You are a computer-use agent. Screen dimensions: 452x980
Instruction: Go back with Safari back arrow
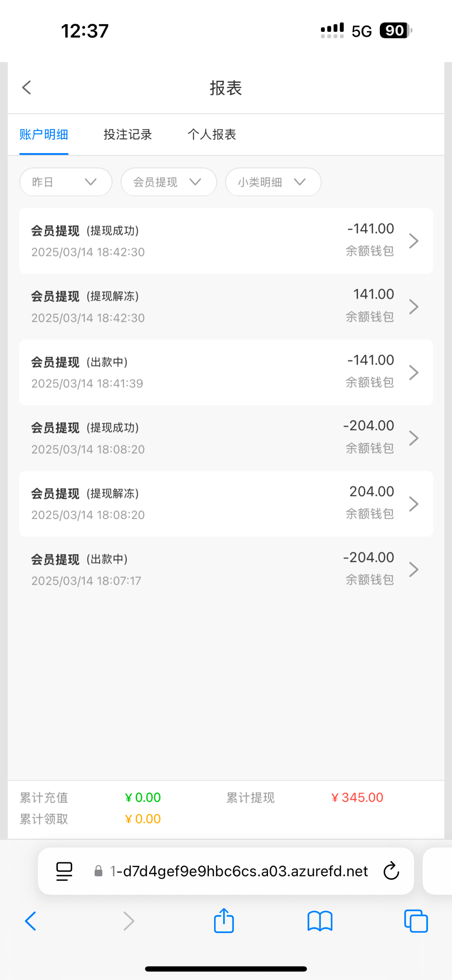pos(31,921)
